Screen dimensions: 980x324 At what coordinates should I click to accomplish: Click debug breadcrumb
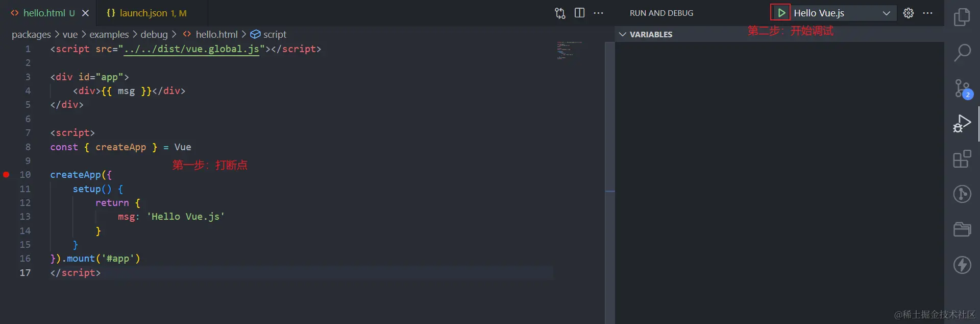point(154,34)
